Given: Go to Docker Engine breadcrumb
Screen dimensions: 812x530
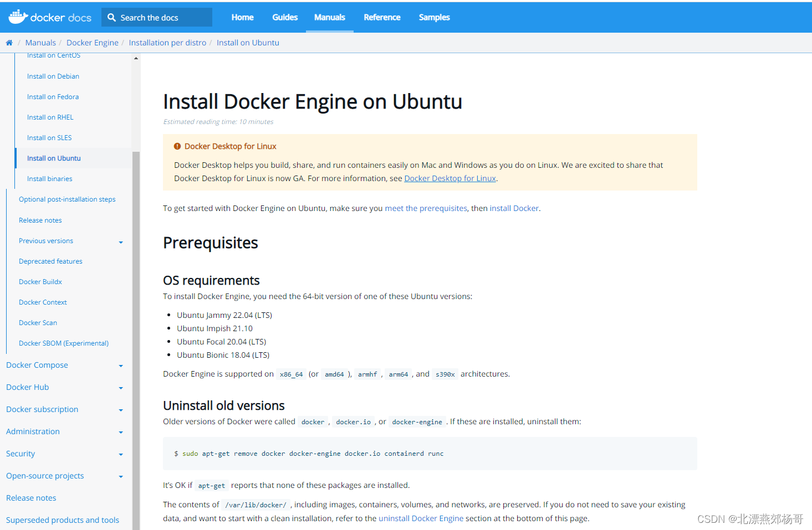Looking at the screenshot, I should pos(93,43).
